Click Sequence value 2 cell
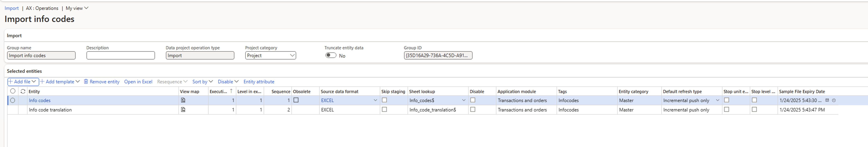This screenshot has width=868, height=147. click(277, 110)
